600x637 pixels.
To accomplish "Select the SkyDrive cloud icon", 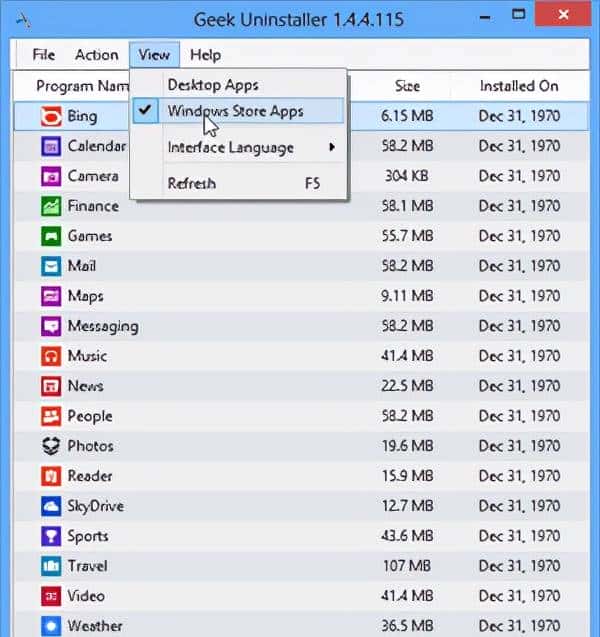I will click(51, 506).
